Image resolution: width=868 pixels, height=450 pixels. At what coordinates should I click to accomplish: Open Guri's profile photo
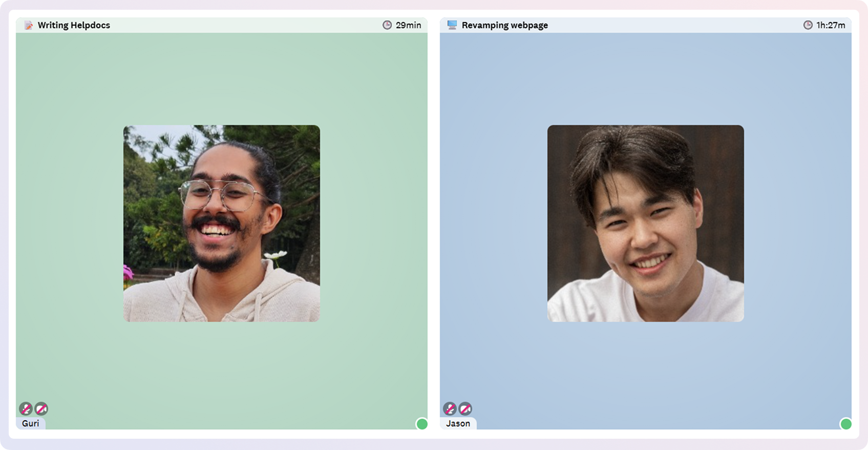tap(222, 223)
